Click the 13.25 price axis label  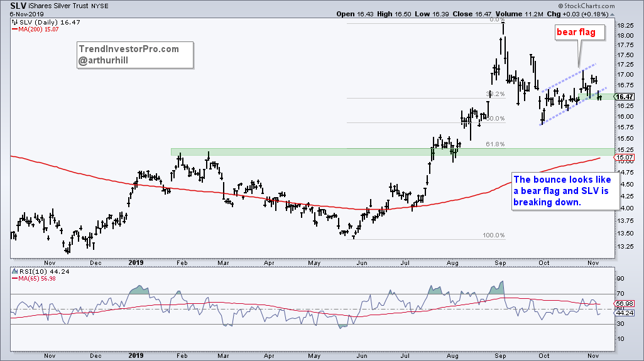point(625,247)
